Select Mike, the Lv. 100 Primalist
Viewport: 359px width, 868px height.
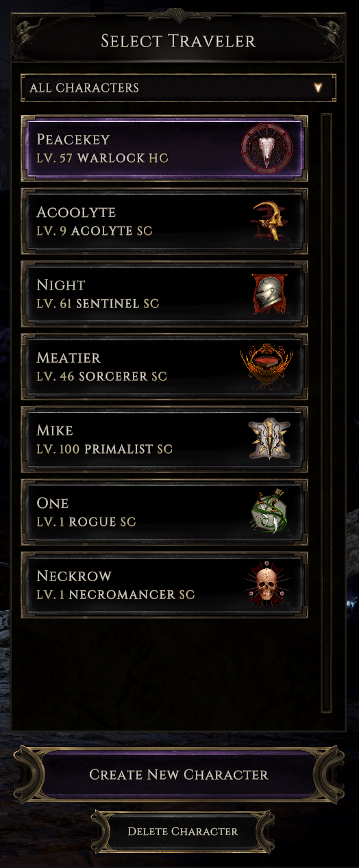pos(164,439)
